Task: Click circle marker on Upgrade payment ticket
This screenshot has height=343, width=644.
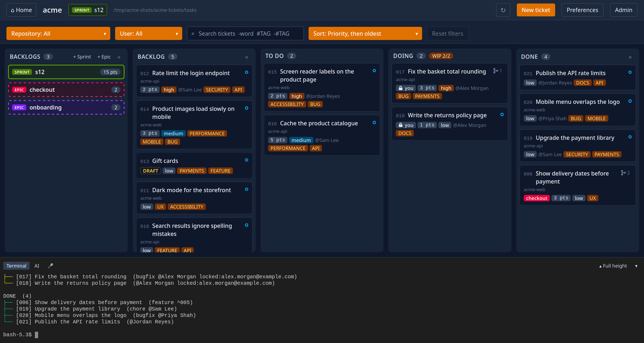Action: pyautogui.click(x=630, y=137)
